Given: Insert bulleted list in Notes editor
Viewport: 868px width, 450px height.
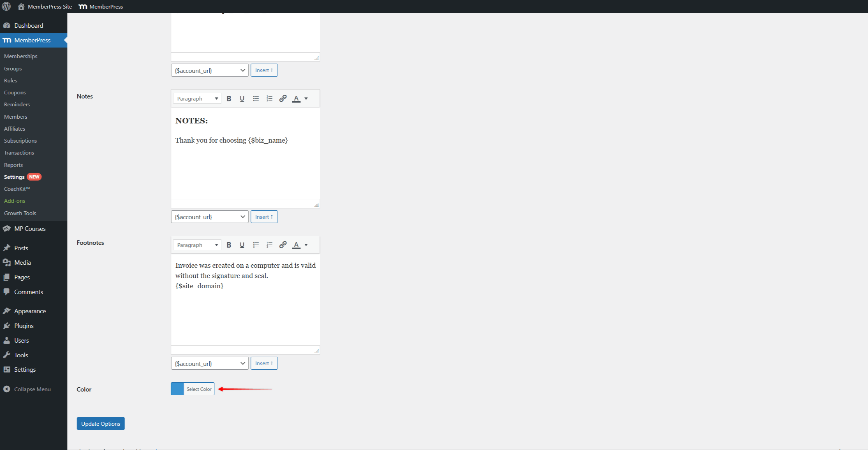Looking at the screenshot, I should (x=256, y=98).
